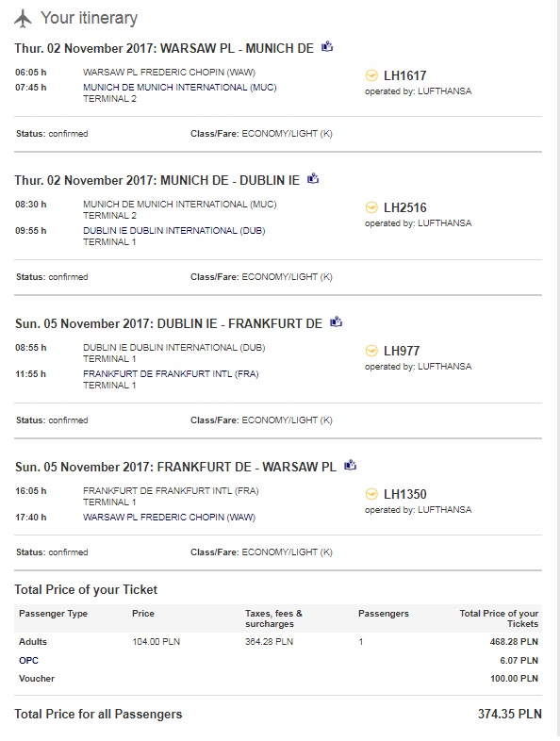Click the Voucher row in price table
This screenshot has height=741, width=560.
pos(278,678)
